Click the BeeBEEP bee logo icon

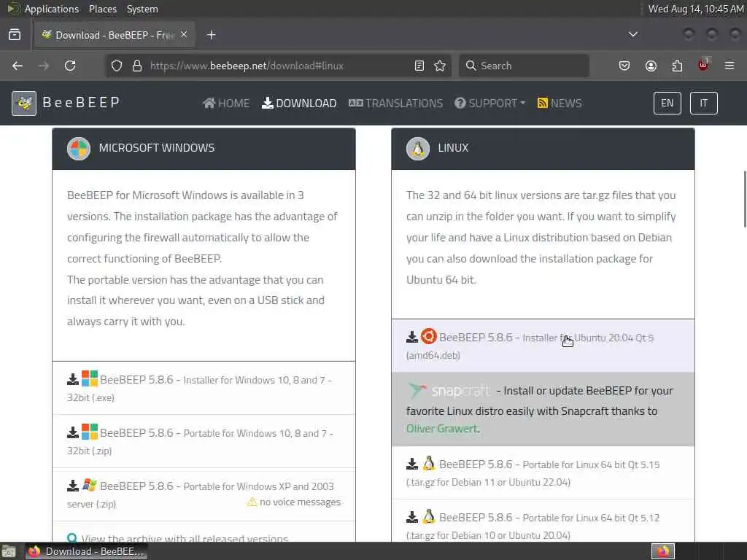click(24, 104)
